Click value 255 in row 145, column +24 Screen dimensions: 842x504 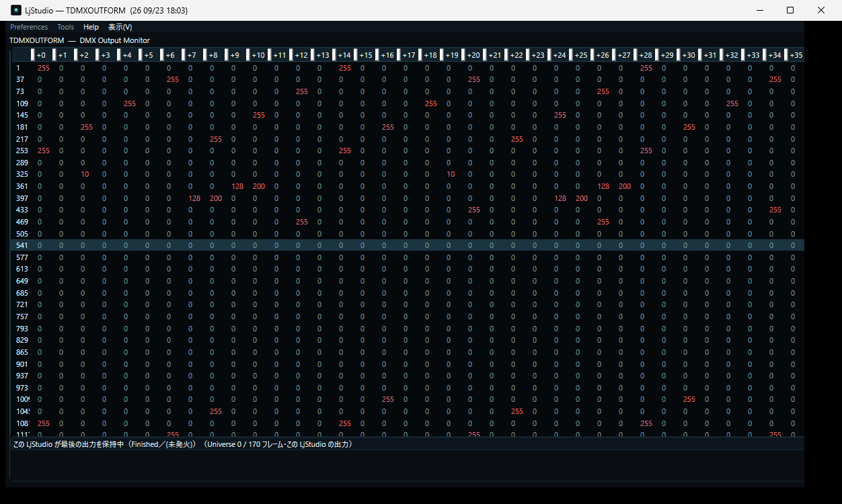coord(560,115)
